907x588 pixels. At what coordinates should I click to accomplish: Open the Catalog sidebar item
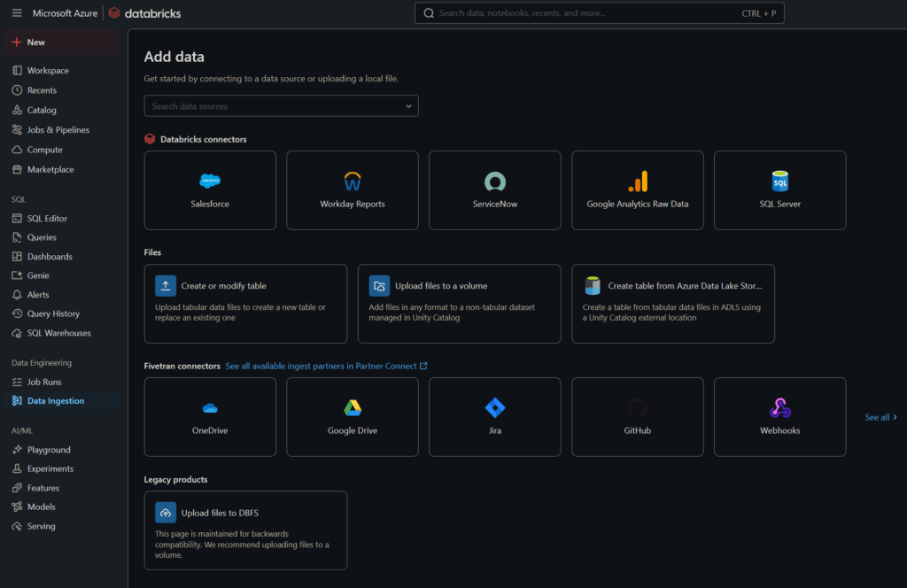(42, 111)
